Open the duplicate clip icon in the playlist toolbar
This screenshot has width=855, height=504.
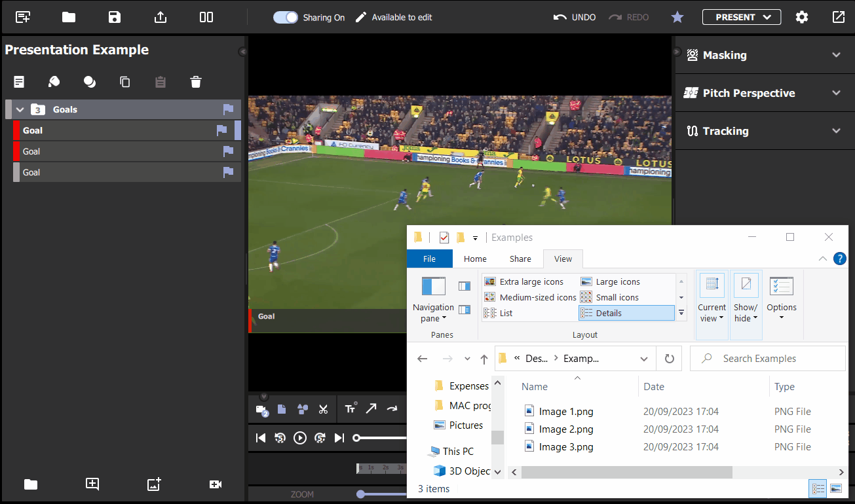click(124, 81)
